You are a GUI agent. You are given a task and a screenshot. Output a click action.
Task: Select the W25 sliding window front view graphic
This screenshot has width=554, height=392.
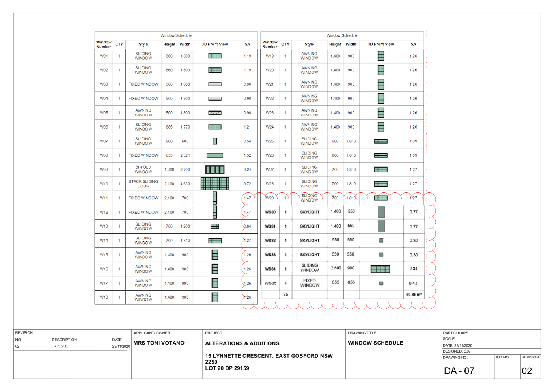[381, 141]
